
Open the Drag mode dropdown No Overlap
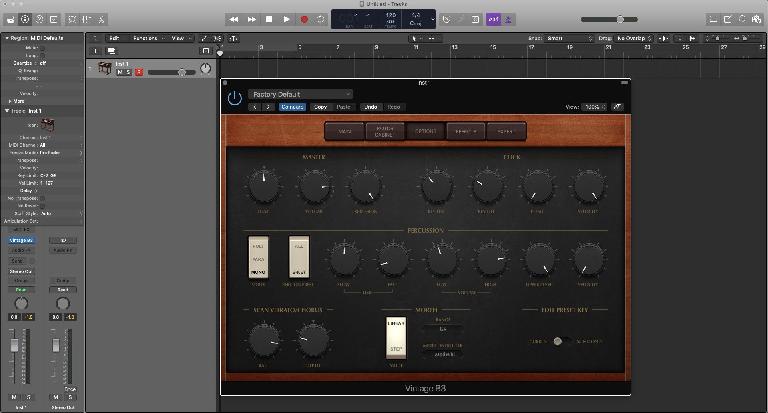pos(634,38)
